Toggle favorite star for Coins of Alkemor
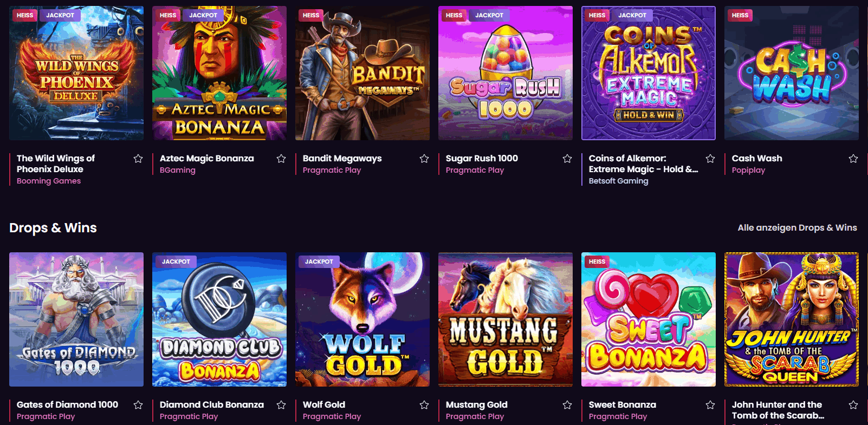Screen dimensions: 868x425 (710, 159)
